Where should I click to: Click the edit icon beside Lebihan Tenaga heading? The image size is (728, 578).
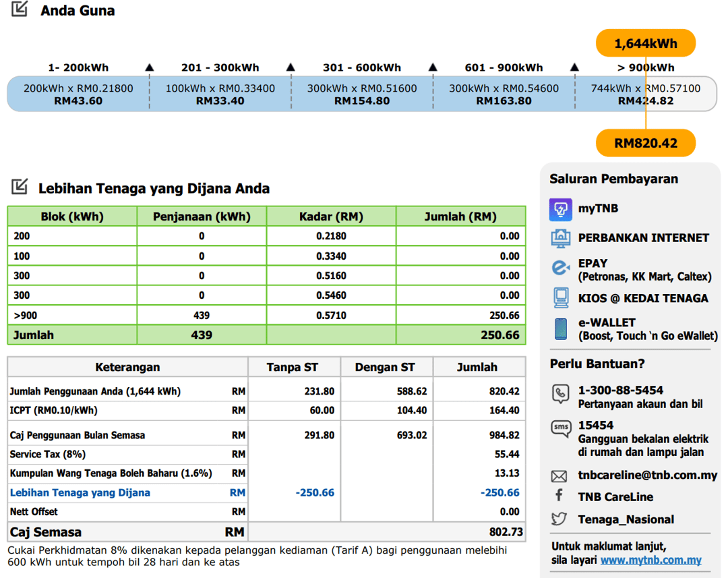(20, 186)
